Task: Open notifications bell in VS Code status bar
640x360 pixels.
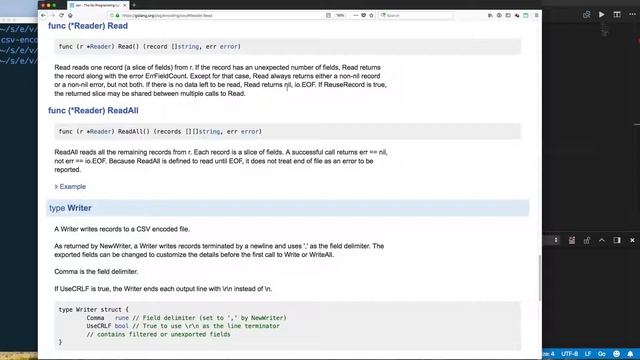Action: coord(630,353)
